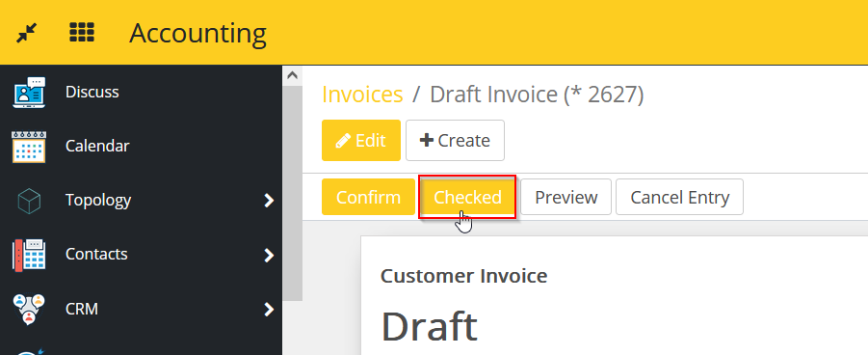
Task: Expand the Topology submenu chevron
Action: (269, 201)
